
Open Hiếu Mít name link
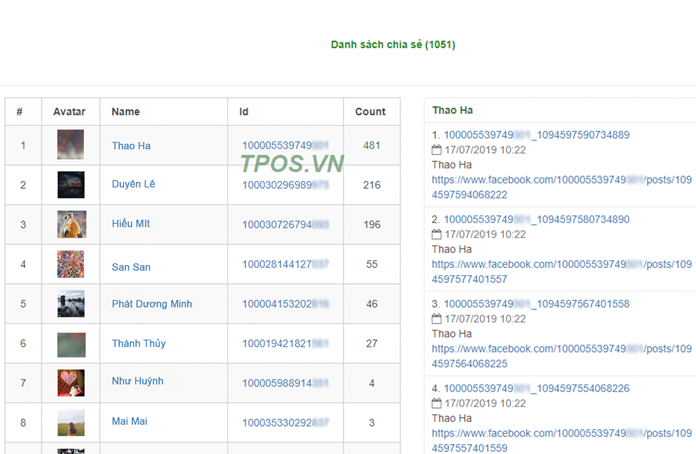[x=130, y=223]
